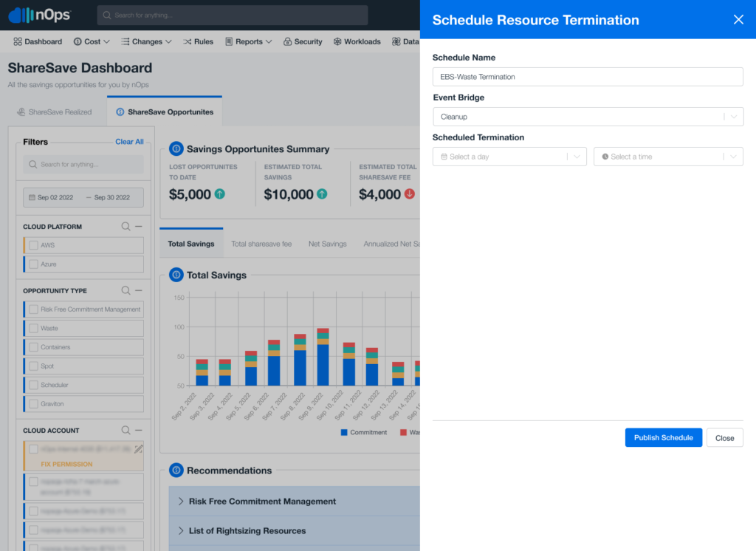Open the Select a time dropdown

[668, 157]
